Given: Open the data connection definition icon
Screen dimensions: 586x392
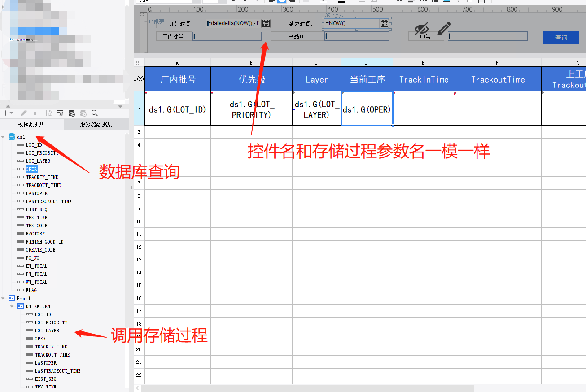Looking at the screenshot, I should click(60, 113).
